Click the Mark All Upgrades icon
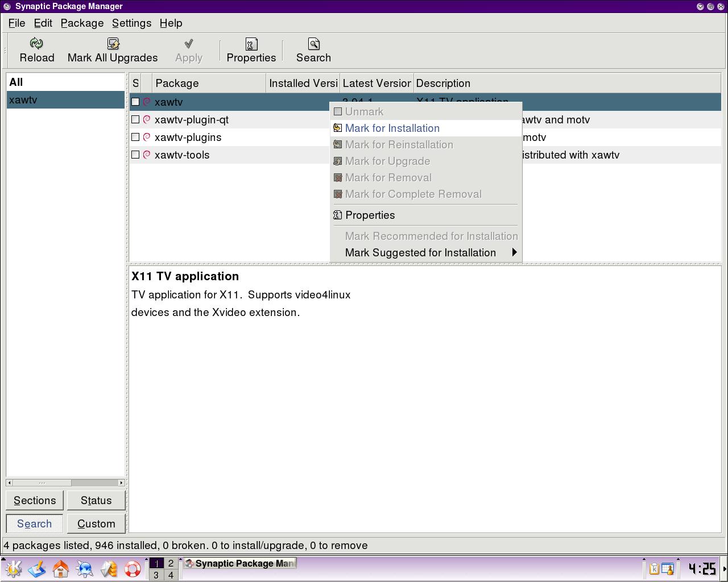Image resolution: width=728 pixels, height=582 pixels. pos(113,44)
